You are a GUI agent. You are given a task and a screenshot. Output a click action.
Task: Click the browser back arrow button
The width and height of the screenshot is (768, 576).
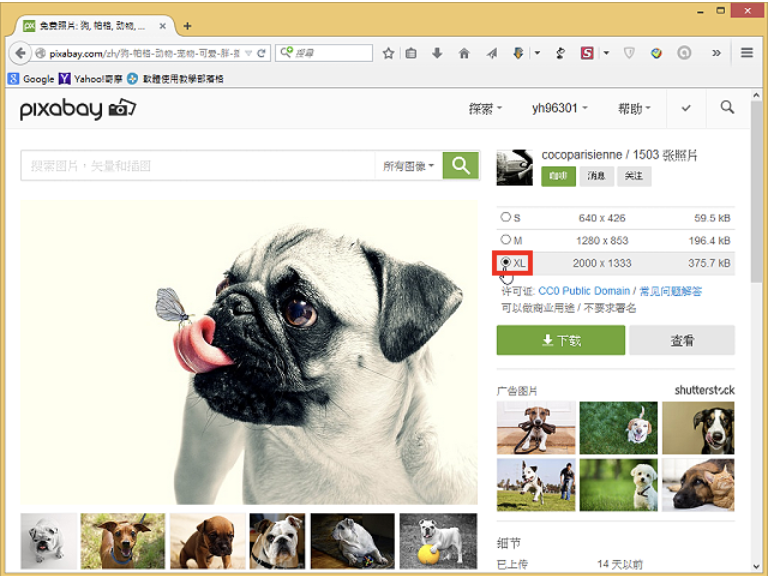pos(20,53)
